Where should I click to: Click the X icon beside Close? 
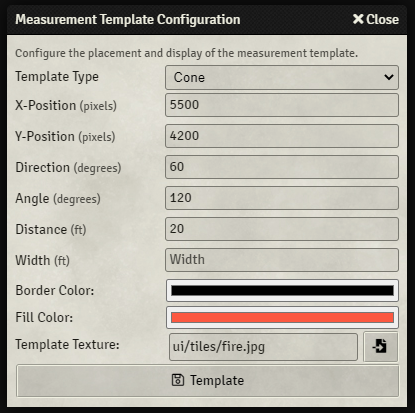pyautogui.click(x=358, y=19)
